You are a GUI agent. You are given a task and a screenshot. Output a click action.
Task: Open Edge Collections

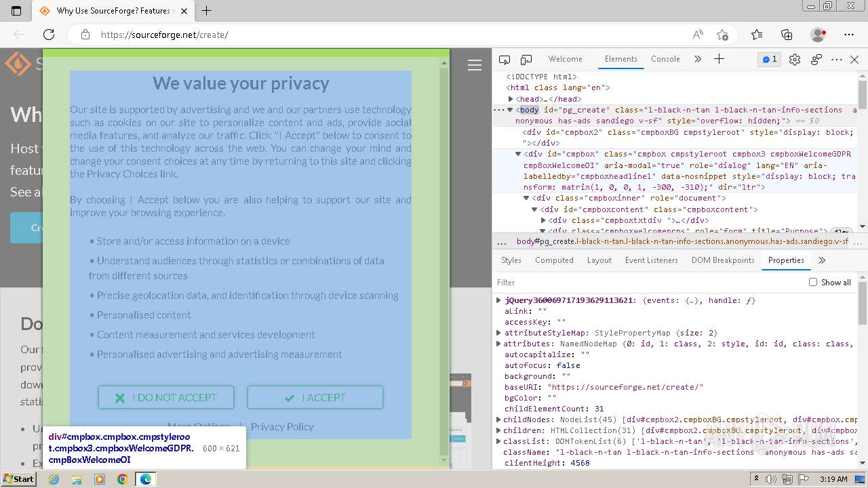[x=787, y=35]
